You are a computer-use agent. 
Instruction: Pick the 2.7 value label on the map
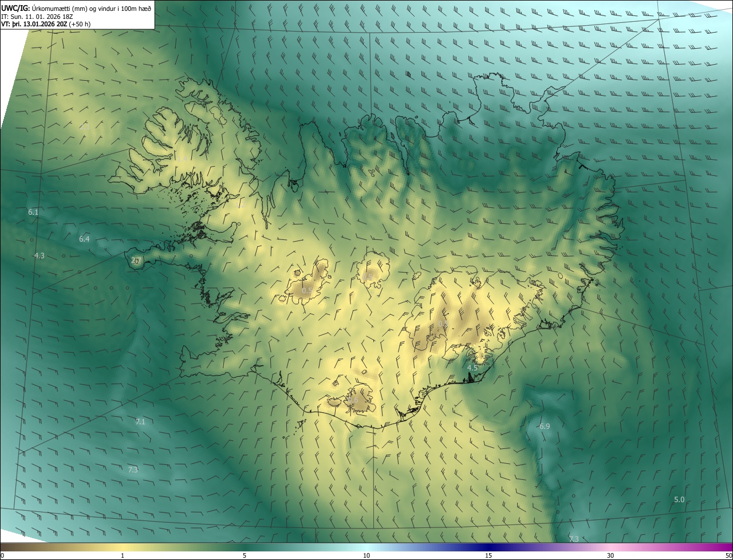tap(136, 261)
